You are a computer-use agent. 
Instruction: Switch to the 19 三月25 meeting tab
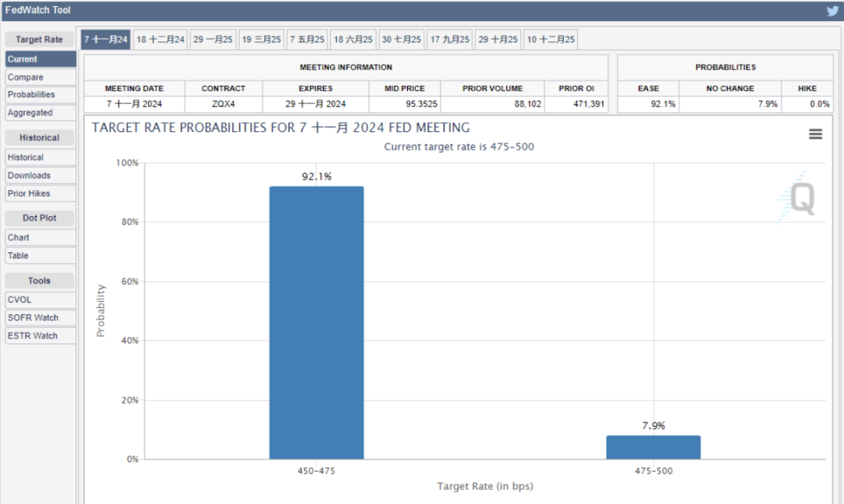[x=261, y=39]
